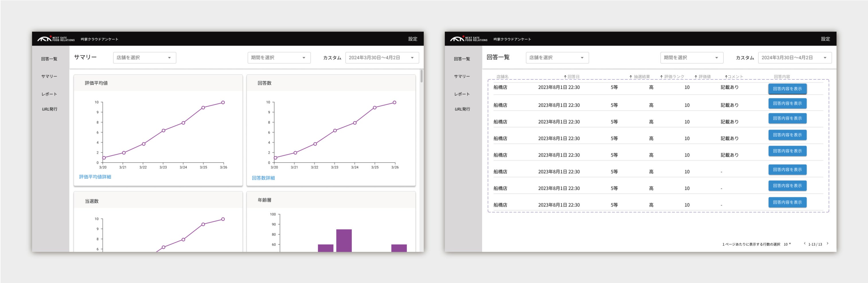Click the Next Gate logo in the サマリー window

tap(56, 39)
